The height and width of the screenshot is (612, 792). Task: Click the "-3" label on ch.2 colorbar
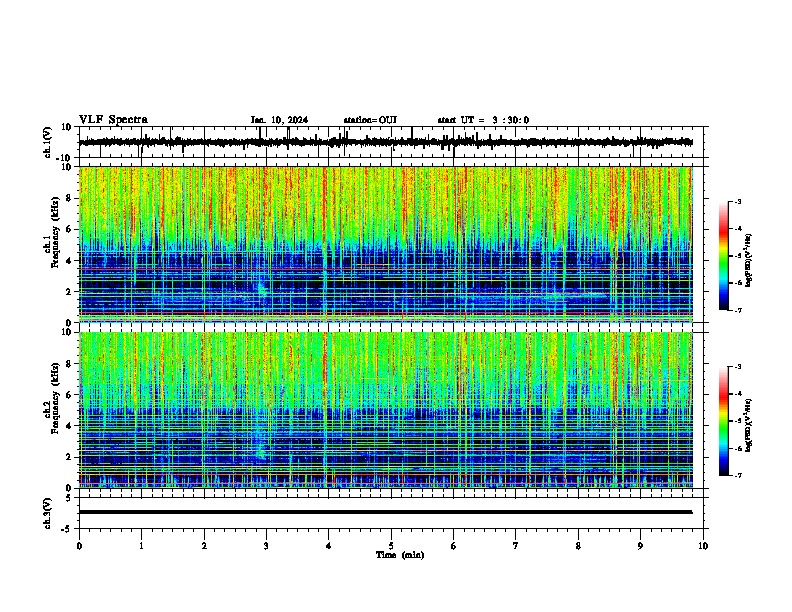click(737, 367)
